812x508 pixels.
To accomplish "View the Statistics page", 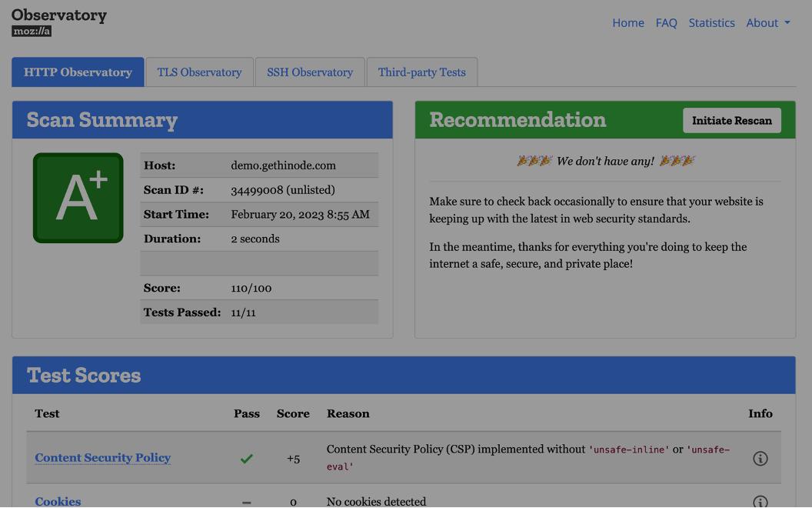I will pyautogui.click(x=711, y=23).
